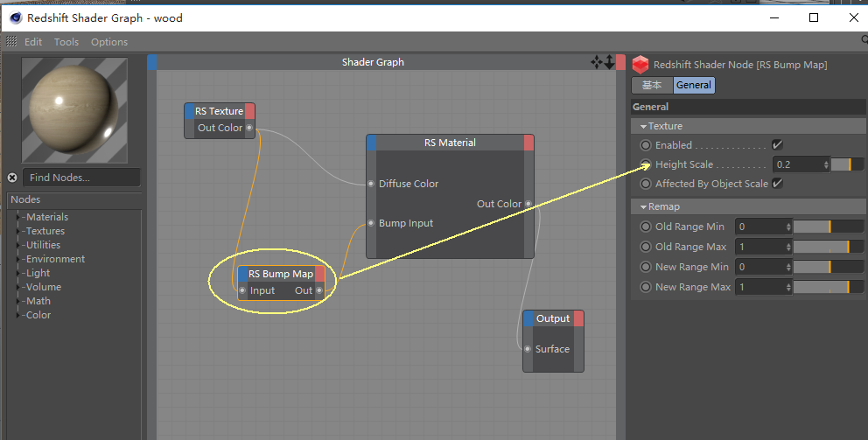868x440 pixels.
Task: Click the animation dot next to New Range Max
Action: tap(646, 287)
